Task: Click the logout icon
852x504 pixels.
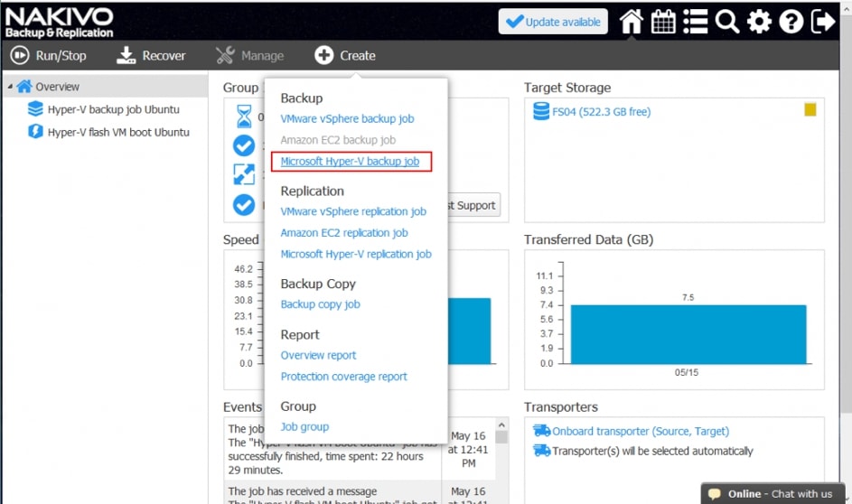Action: click(x=823, y=22)
